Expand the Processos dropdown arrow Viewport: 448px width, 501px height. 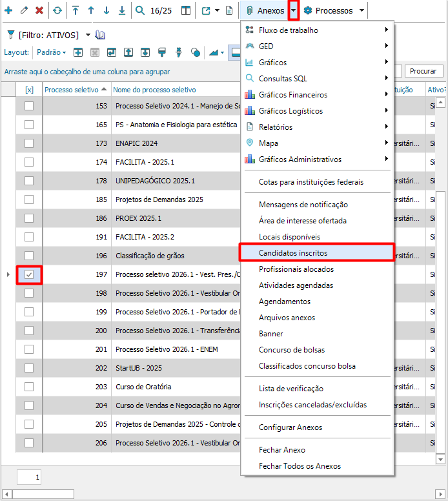tap(361, 11)
